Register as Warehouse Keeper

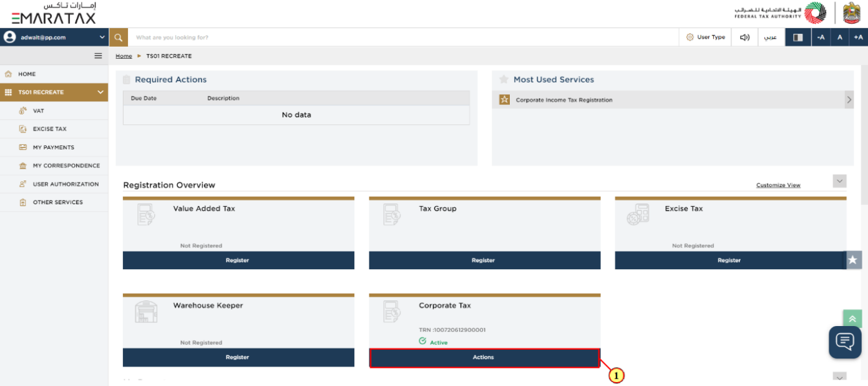238,357
